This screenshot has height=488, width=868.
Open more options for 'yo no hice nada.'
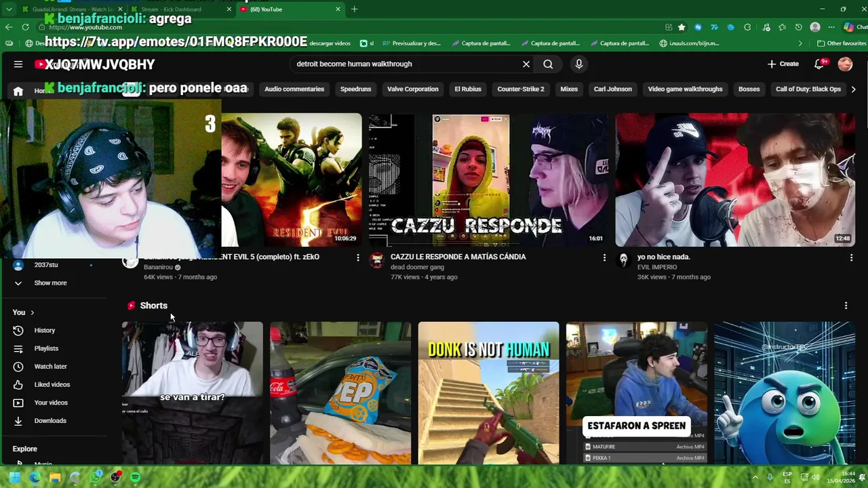click(851, 258)
